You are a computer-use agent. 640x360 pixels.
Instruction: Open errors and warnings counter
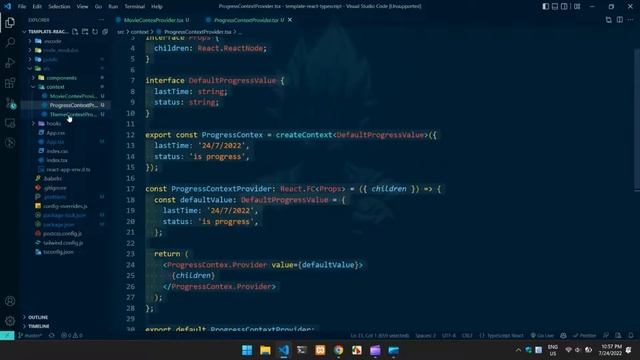(72, 336)
